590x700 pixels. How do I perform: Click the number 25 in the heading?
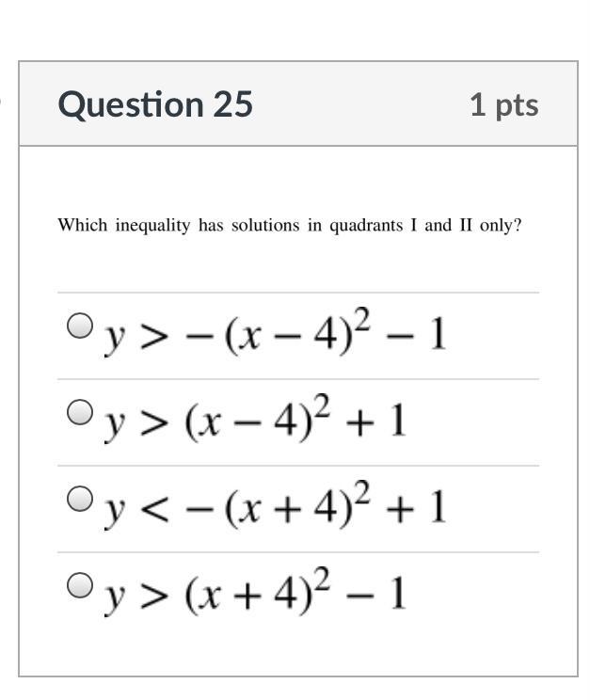coord(232,104)
